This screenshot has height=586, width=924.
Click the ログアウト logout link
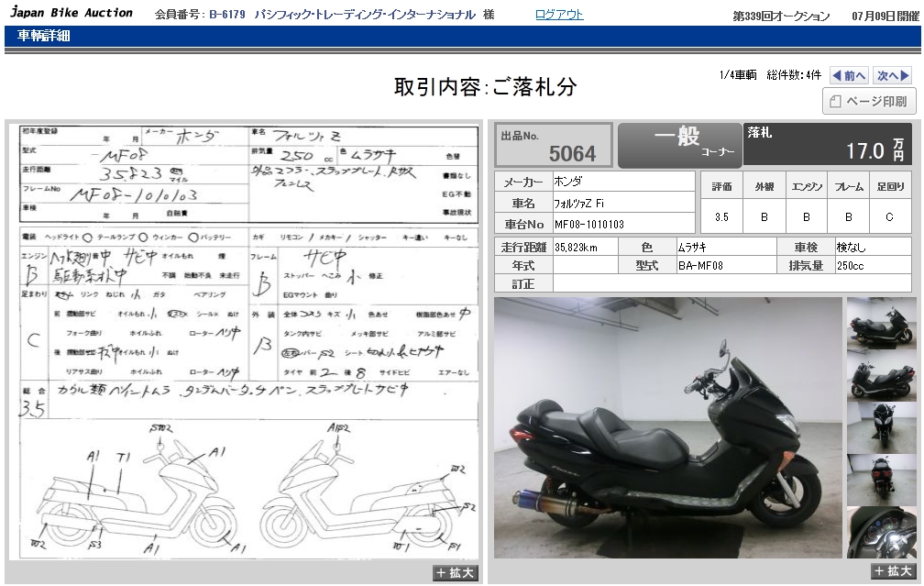click(558, 15)
